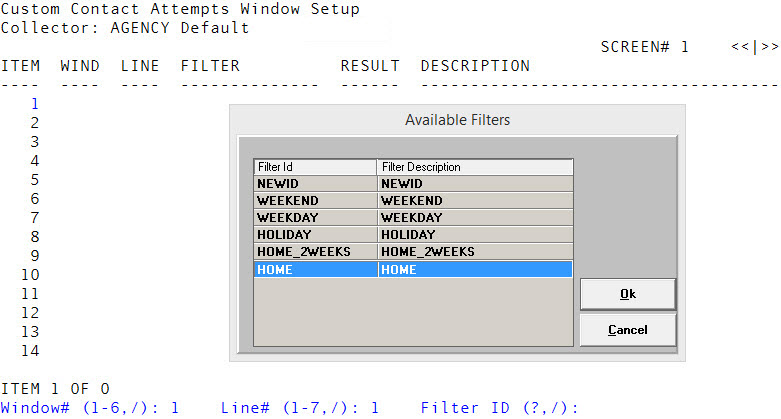Click item number 10 in list

tap(29, 274)
